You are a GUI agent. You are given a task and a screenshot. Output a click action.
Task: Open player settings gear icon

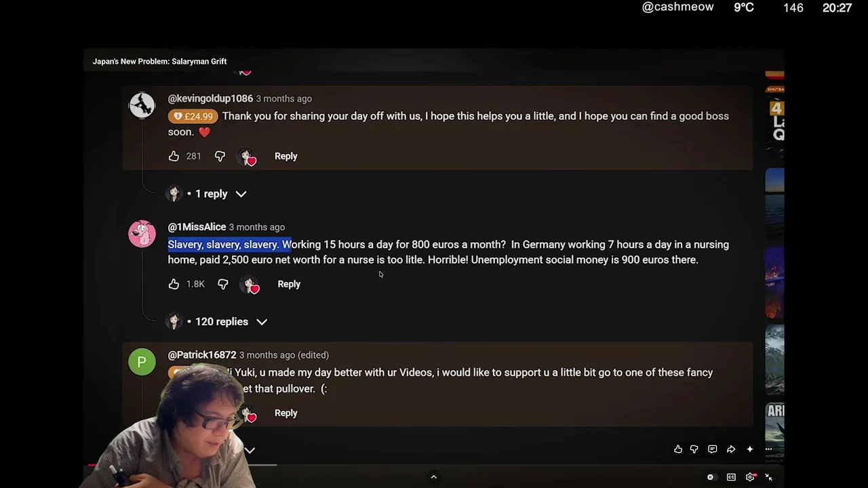[751, 477]
